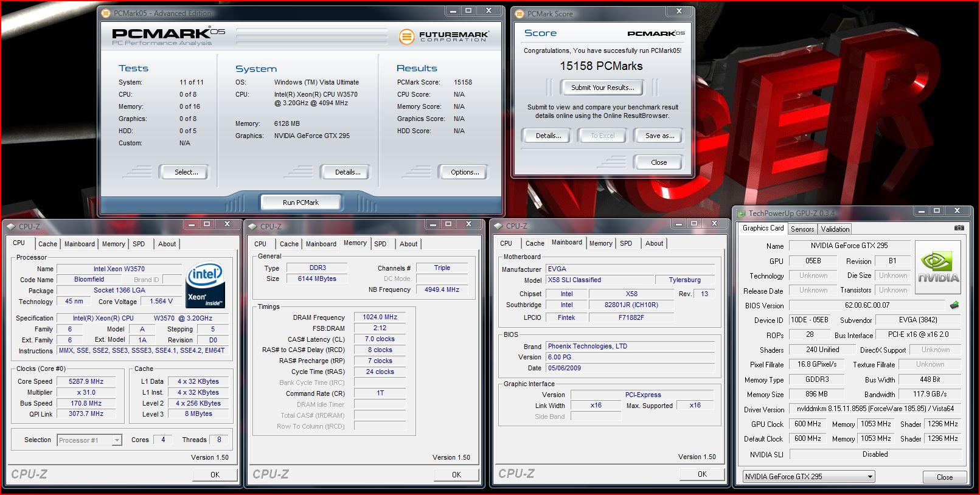The width and height of the screenshot is (980, 495).
Task: Select SPD tab in CPU-Z Memory window
Action: point(380,244)
